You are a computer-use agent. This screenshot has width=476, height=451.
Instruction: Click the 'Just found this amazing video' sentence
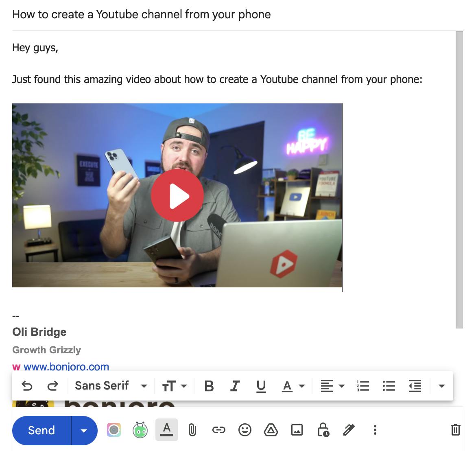[217, 79]
